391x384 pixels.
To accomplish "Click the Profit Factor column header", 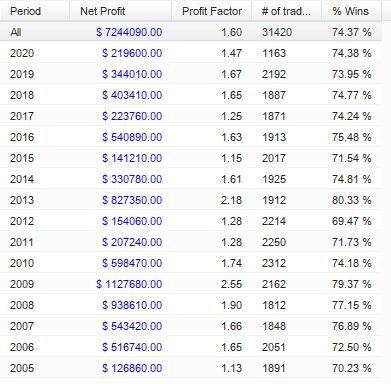I will [x=212, y=11].
